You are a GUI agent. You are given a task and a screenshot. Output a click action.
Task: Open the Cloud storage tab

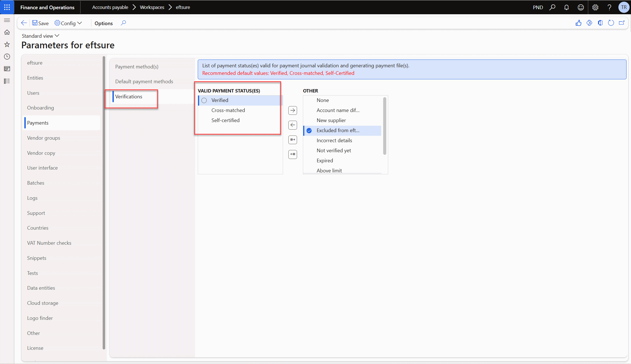(x=62, y=303)
